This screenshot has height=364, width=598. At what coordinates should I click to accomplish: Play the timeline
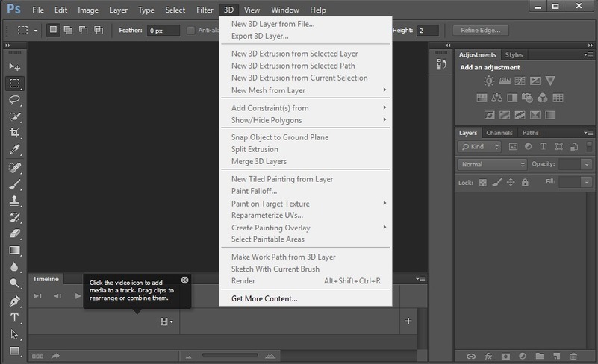78,296
